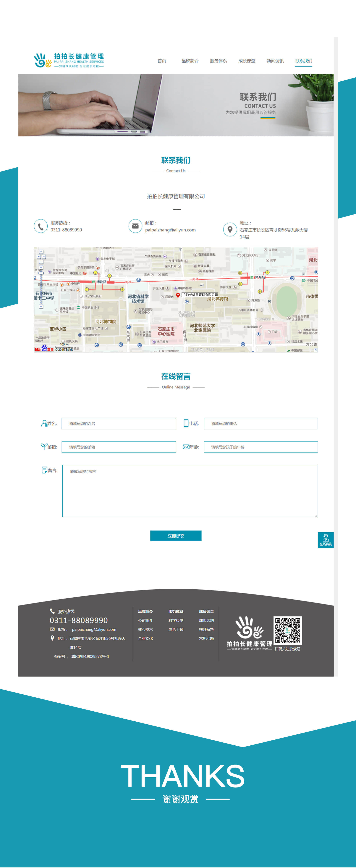Open the 品牌简介 navigation menu item

click(190, 61)
